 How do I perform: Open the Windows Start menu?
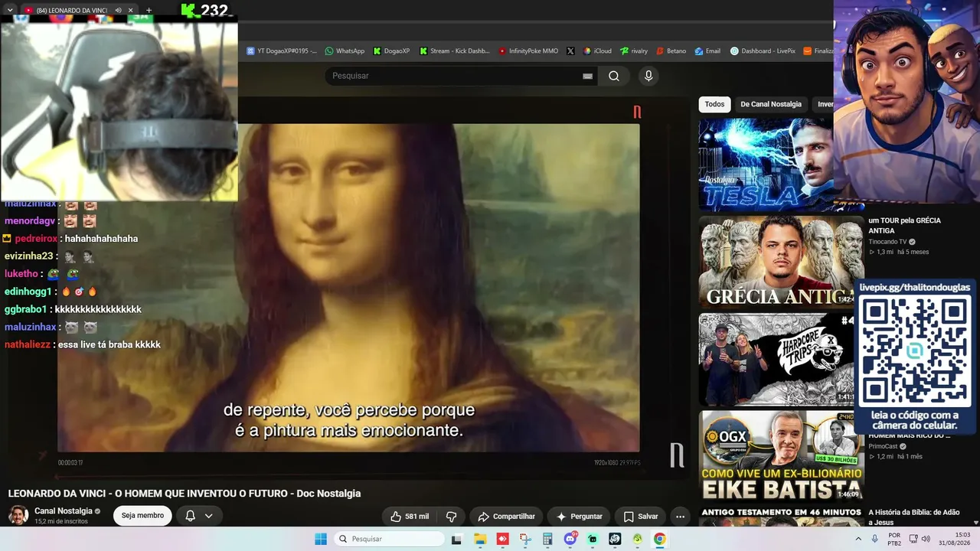click(321, 539)
